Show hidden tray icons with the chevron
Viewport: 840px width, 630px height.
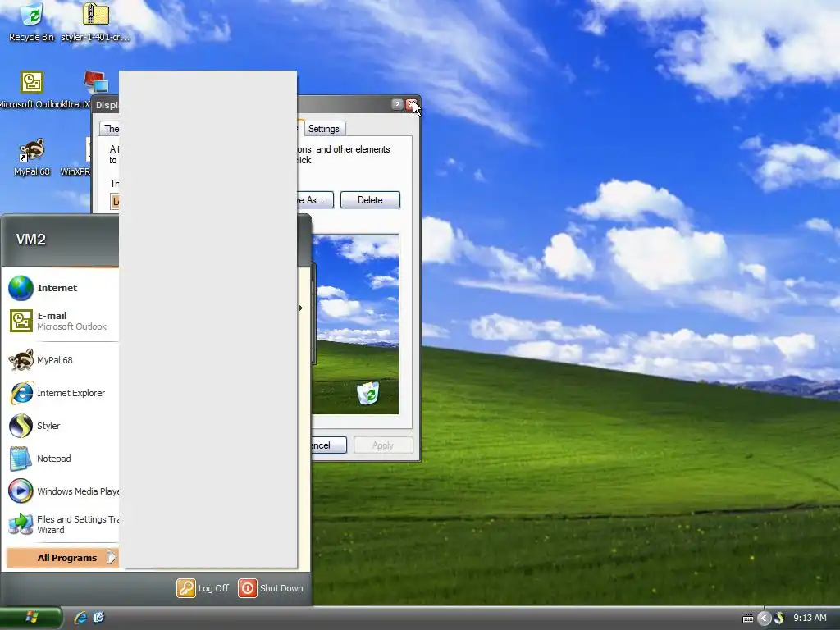(x=765, y=619)
